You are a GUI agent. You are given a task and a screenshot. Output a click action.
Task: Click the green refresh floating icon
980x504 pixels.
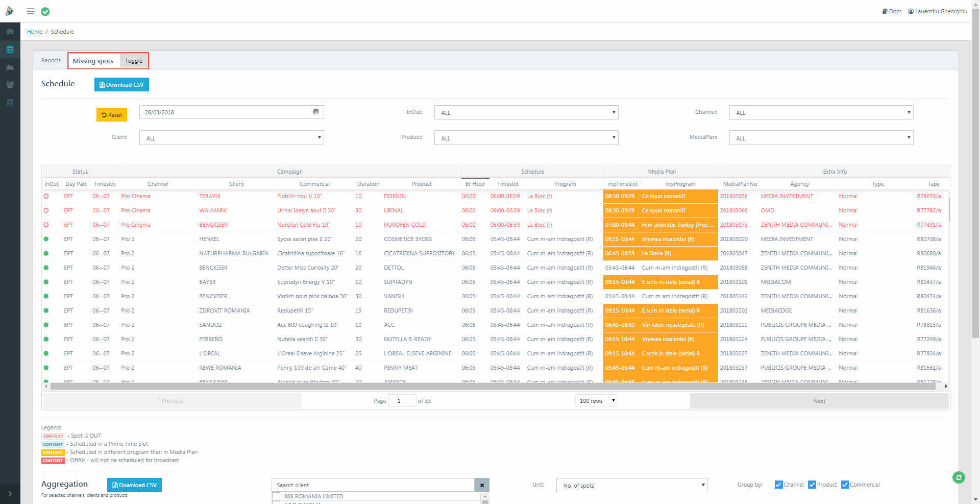[959, 477]
